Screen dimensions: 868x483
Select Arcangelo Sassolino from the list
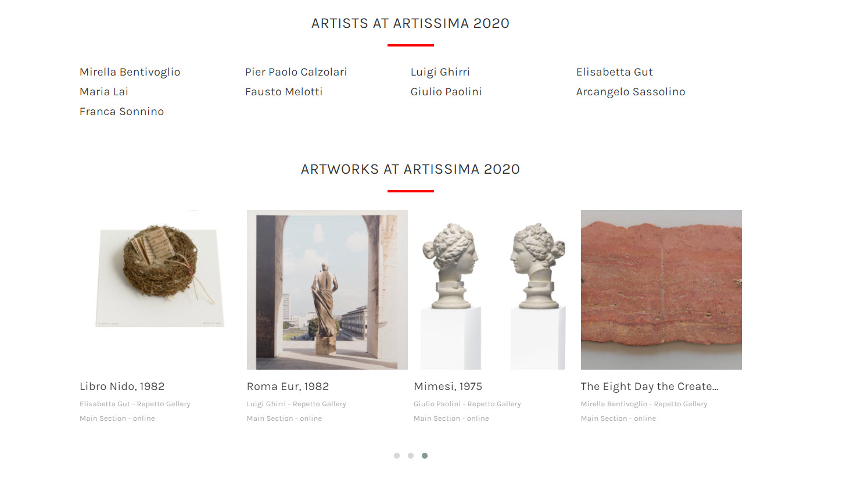(630, 92)
